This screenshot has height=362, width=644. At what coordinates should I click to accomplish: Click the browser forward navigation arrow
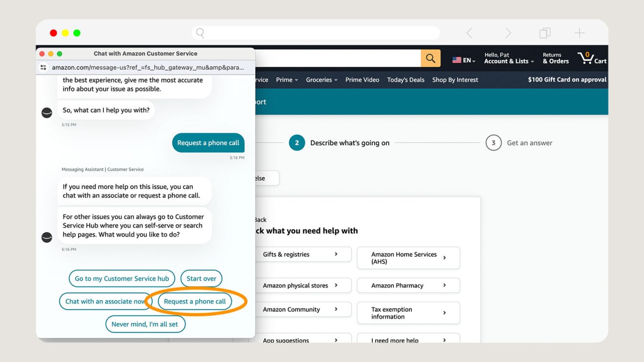508,33
